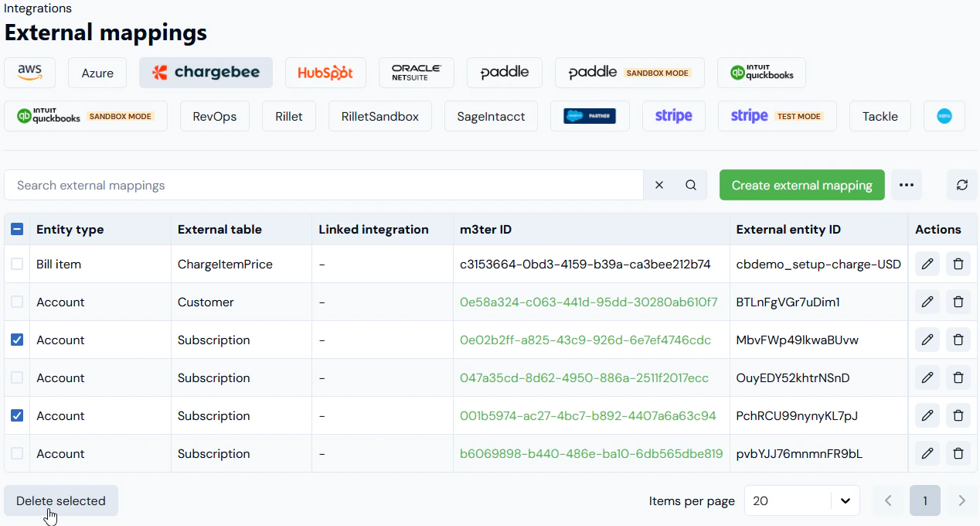Open m3ter ID 001b5974-ac27-4bc7-b892-4407a6a63c94

pyautogui.click(x=588, y=415)
